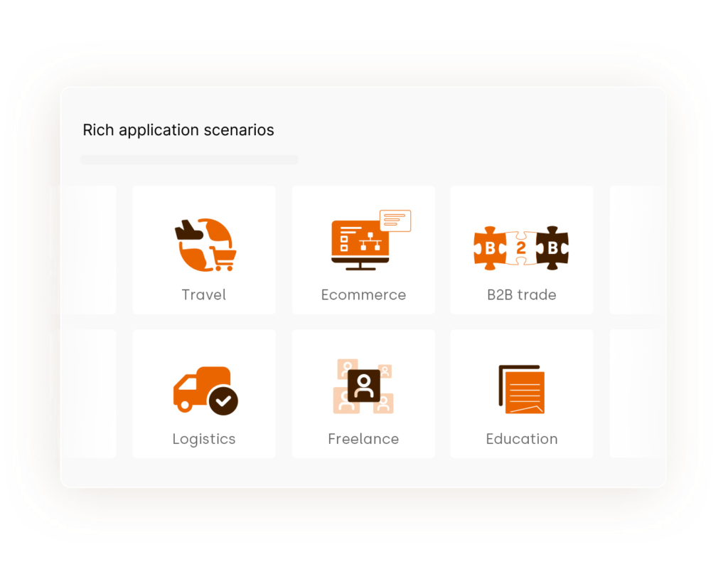Open the Travel label
Screen dimensions: 728x562
tap(204, 295)
